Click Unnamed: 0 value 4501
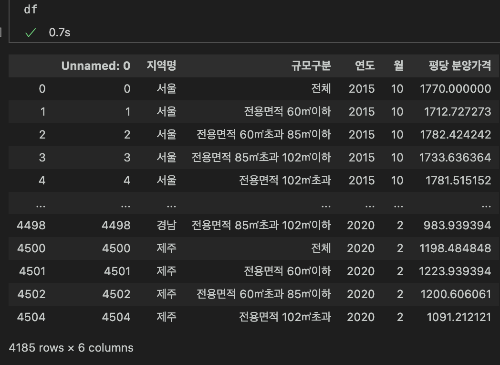The width and height of the screenshot is (500, 365). pos(117,271)
